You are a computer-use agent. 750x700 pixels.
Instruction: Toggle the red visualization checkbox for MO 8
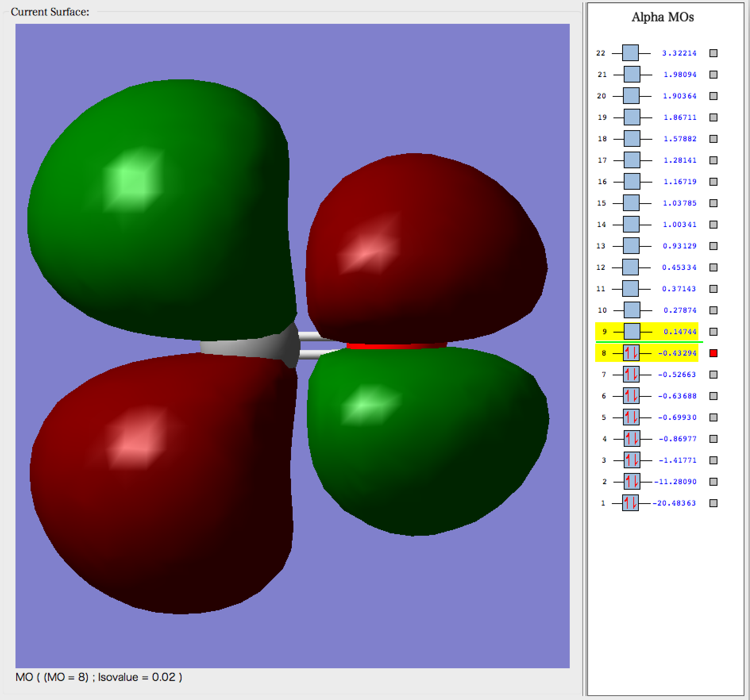pos(713,353)
